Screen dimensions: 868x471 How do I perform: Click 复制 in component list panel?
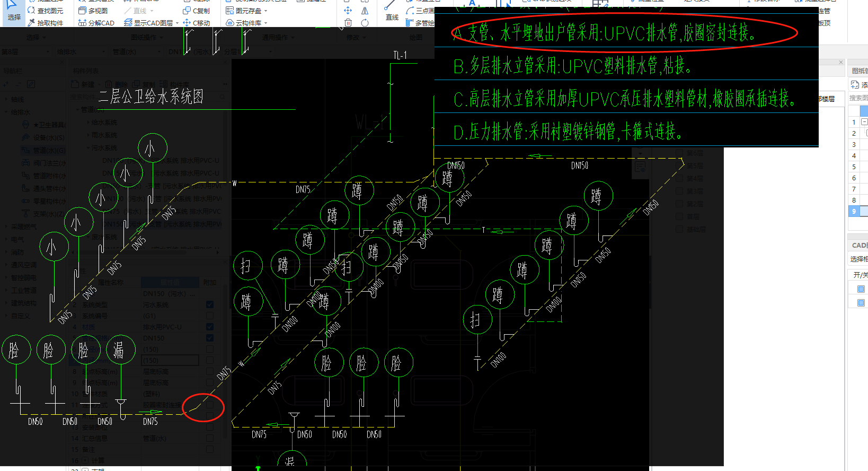(144, 84)
